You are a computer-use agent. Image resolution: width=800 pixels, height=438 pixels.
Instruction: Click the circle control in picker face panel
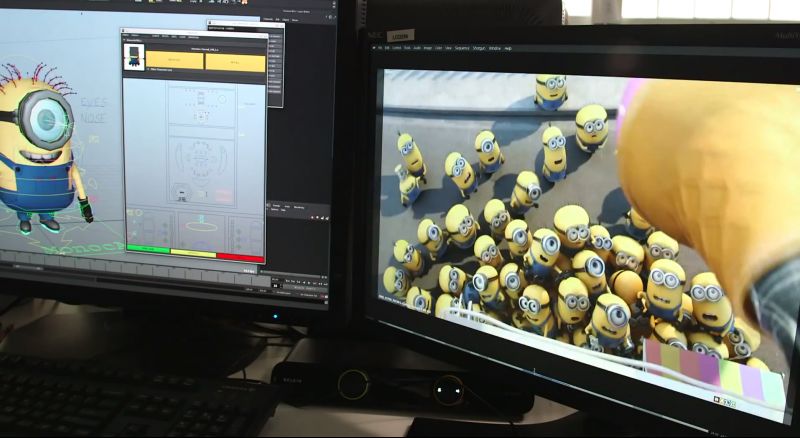222,99
